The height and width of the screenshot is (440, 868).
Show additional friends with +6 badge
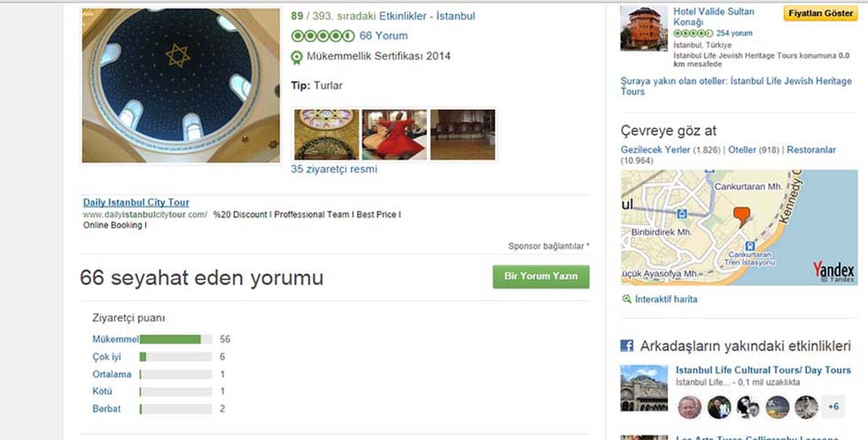(833, 406)
